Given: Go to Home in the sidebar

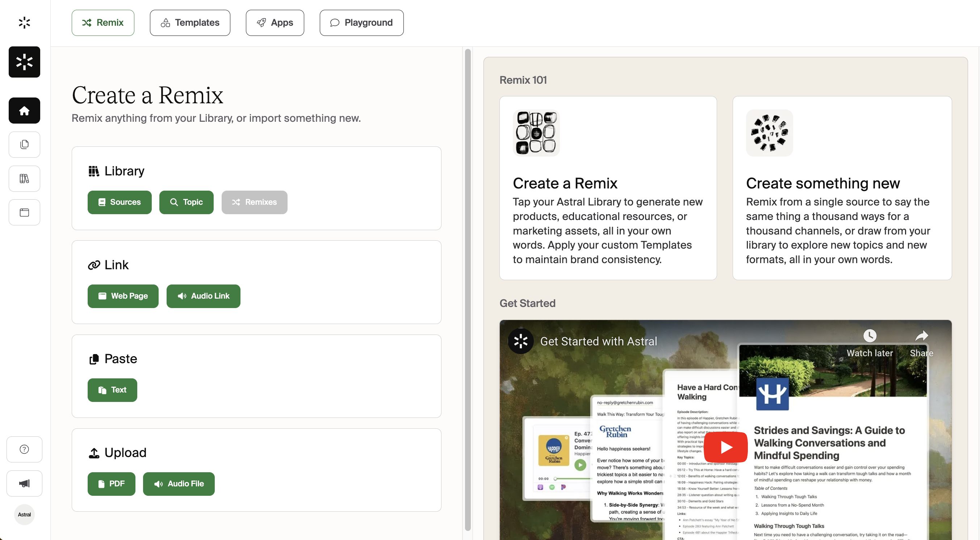Looking at the screenshot, I should click(24, 111).
